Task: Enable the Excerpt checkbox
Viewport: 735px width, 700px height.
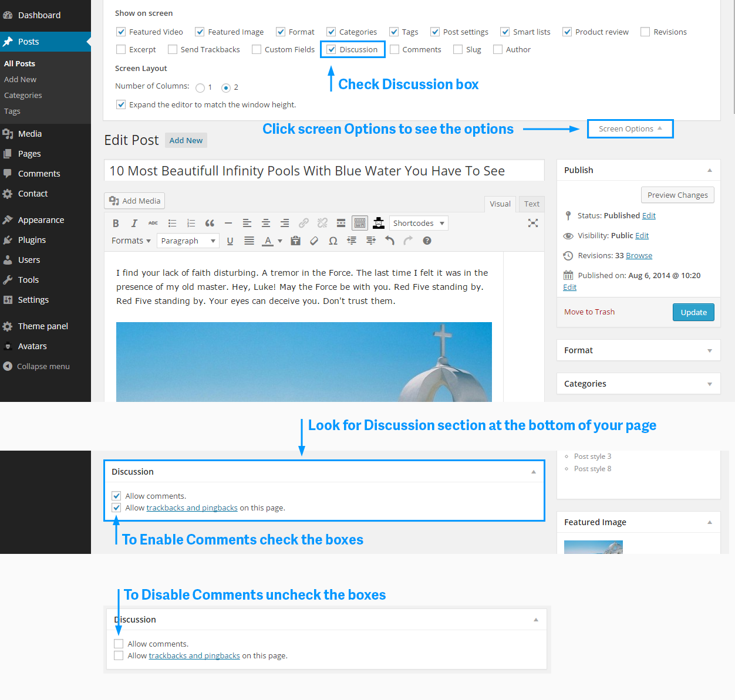Action: pos(121,49)
